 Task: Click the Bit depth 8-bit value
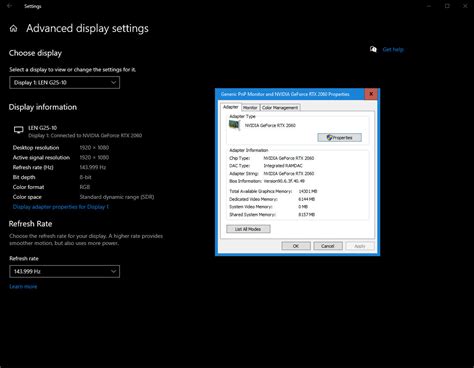pyautogui.click(x=85, y=177)
